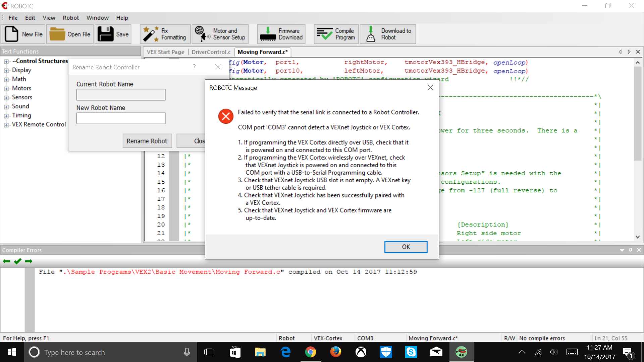The height and width of the screenshot is (362, 644).
Task: Expand Math tree node
Action: 6,80
